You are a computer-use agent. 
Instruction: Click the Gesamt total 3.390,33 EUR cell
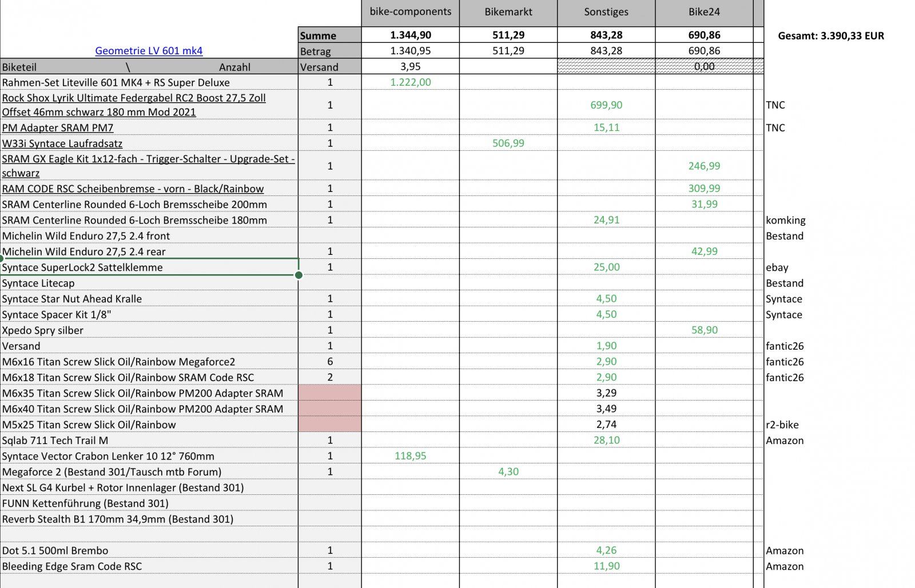click(x=830, y=36)
